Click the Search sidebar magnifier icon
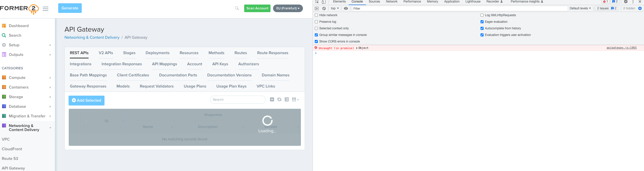 [4, 35]
